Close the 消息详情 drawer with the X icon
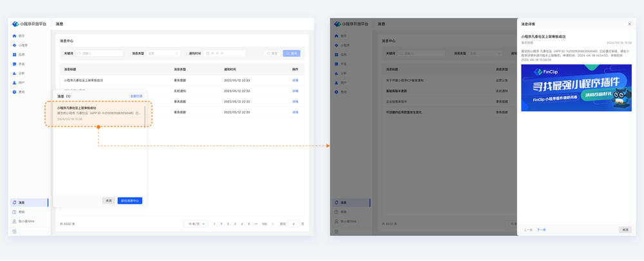Image resolution: width=644 pixels, height=261 pixels. pos(629,24)
